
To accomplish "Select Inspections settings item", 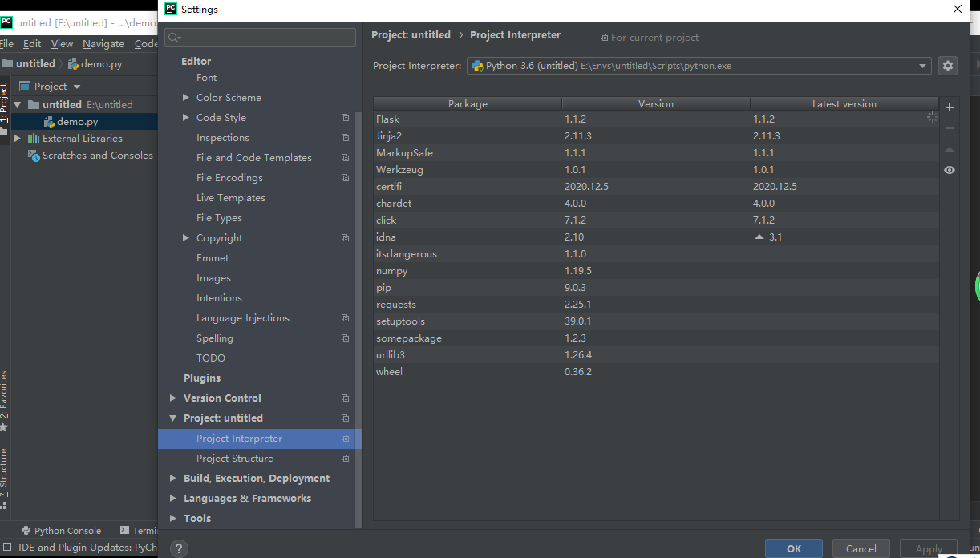I will point(223,138).
